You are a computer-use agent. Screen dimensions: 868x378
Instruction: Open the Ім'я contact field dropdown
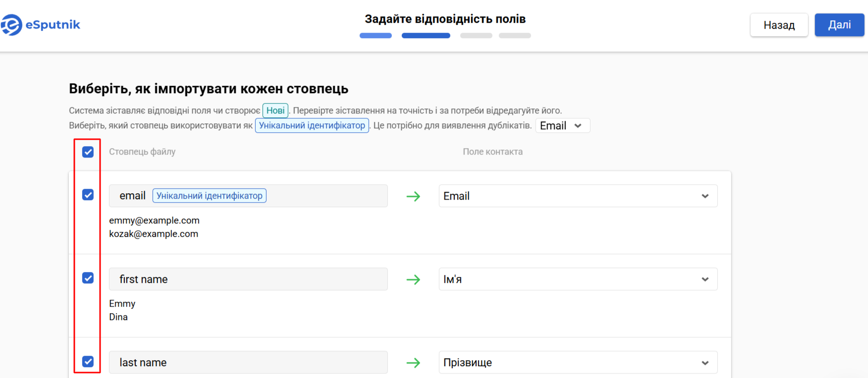(x=578, y=279)
